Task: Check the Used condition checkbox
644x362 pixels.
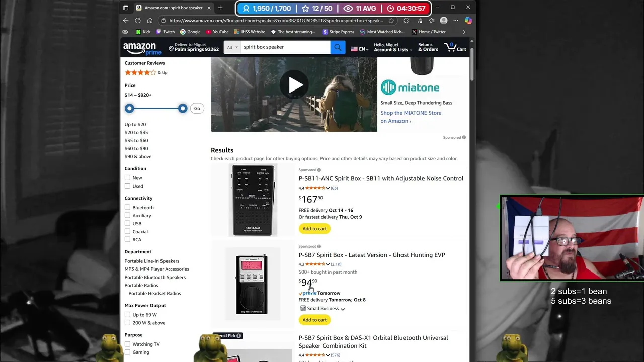Action: point(128,186)
